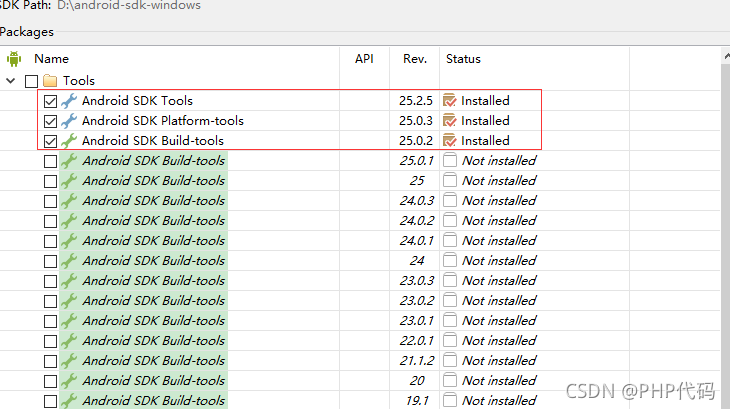
Task: Click wrench icon for Build-tools 25.0.2
Action: [x=69, y=141]
